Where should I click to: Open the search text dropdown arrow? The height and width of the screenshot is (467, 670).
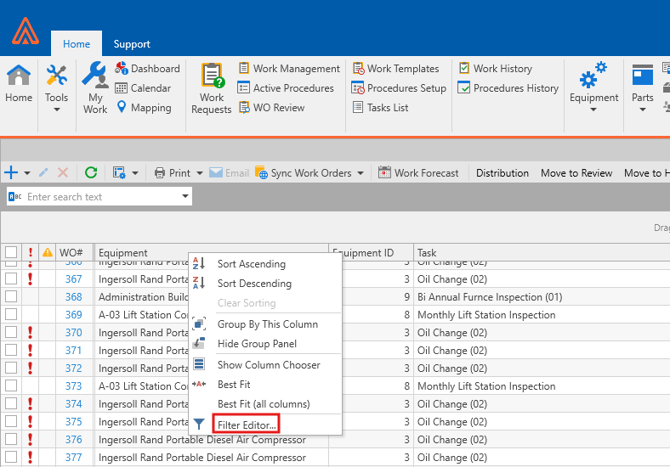[x=185, y=197]
